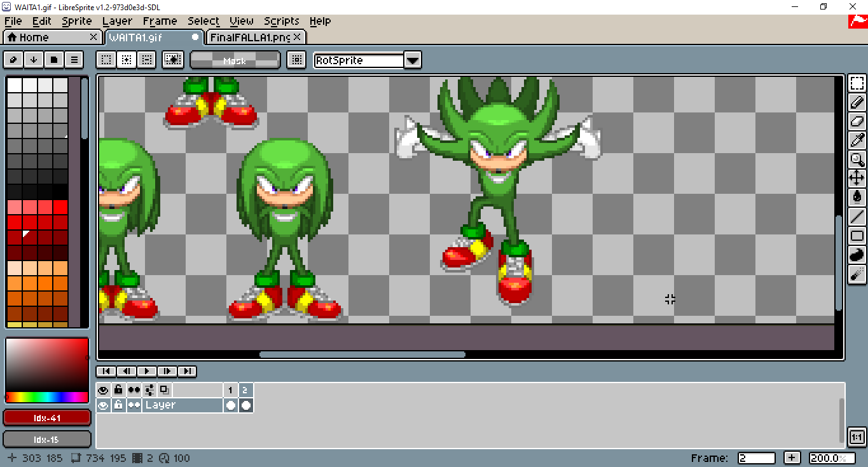
Task: Go to first frame button
Action: point(106,371)
